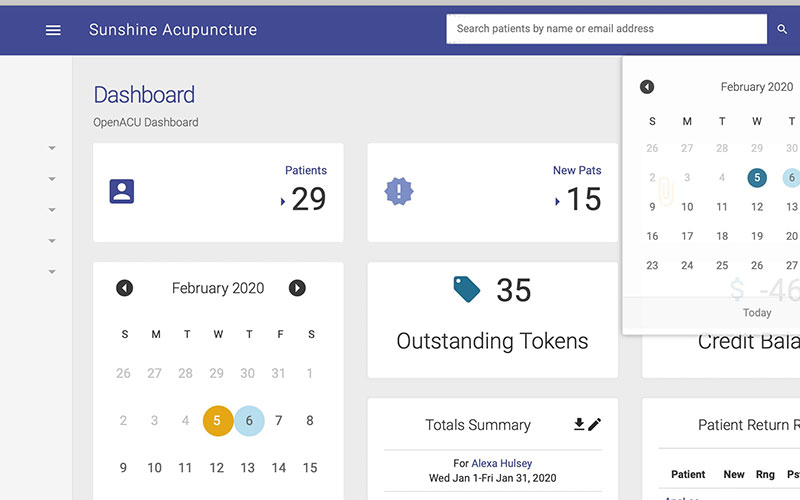
Task: Focus the patient search input field
Action: 606,29
